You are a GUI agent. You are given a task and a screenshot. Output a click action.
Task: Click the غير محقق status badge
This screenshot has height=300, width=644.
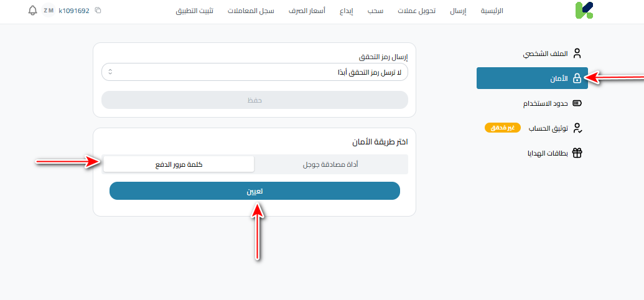[x=503, y=128]
